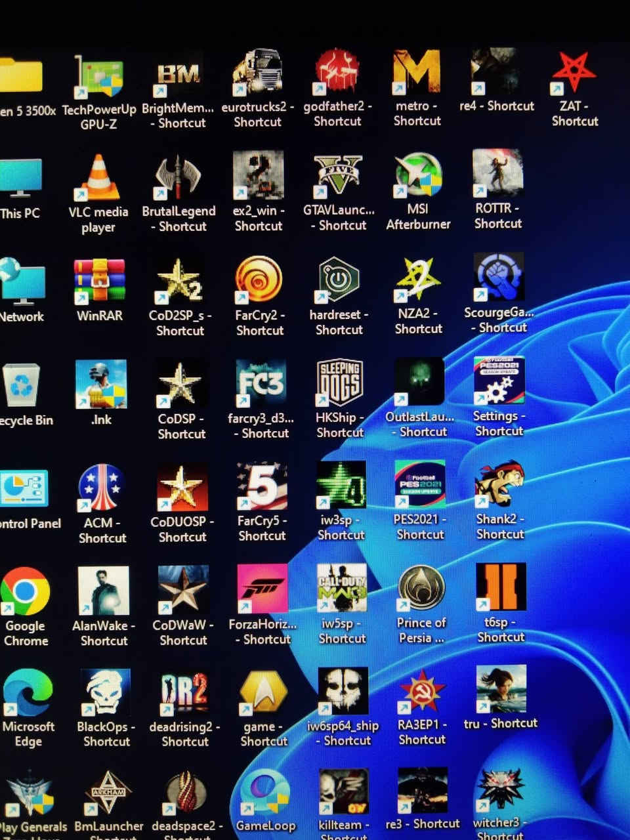Select the MSI Afterburner icon
630x840 pixels.
418,176
